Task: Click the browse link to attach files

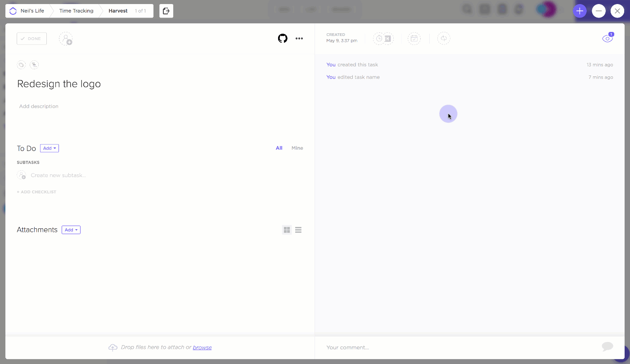Action: [202, 347]
